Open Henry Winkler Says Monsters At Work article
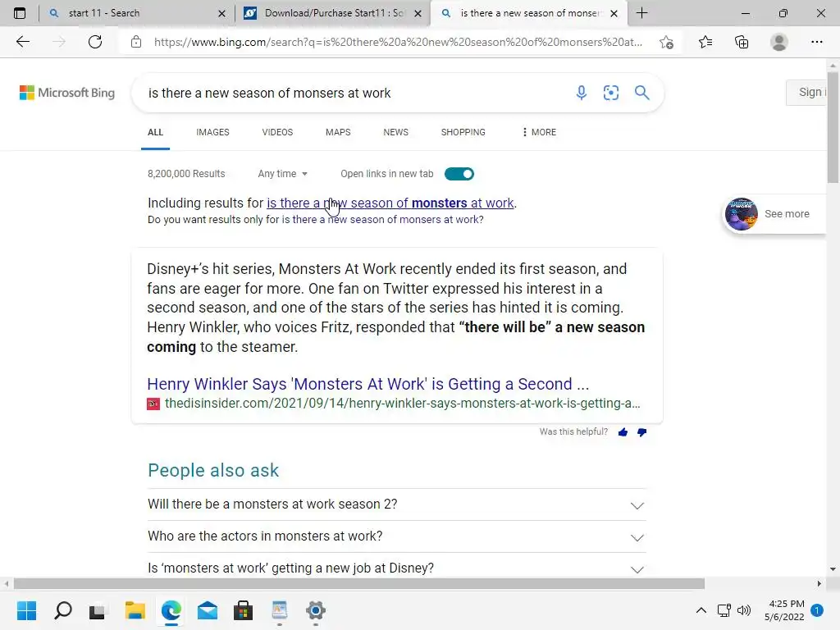 point(368,384)
